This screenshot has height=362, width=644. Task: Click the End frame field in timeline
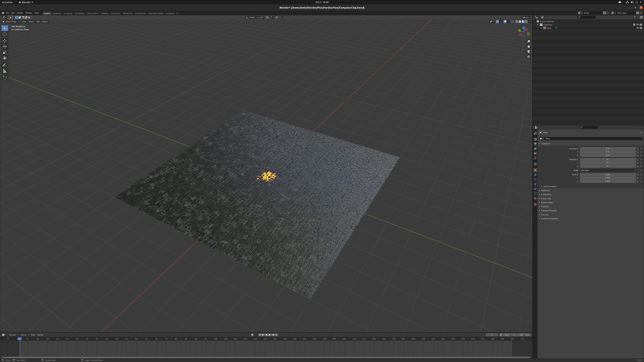524,335
